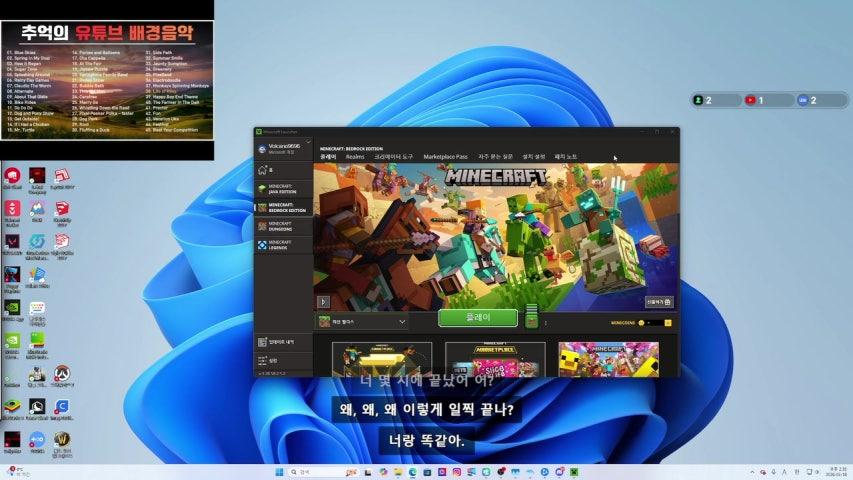
Task: Select Minecraft: Bedrock Edition in launcher sidebar
Action: click(283, 207)
